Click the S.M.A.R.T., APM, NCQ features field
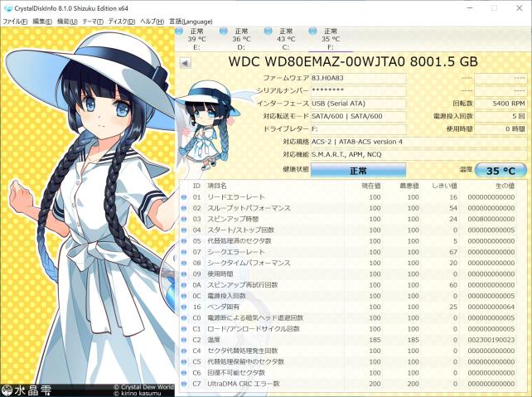The width and height of the screenshot is (532, 397). pyautogui.click(x=418, y=154)
